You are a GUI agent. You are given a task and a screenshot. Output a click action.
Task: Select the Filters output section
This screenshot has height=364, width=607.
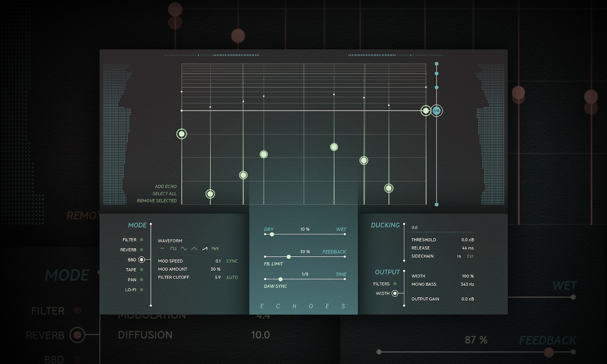click(x=395, y=284)
